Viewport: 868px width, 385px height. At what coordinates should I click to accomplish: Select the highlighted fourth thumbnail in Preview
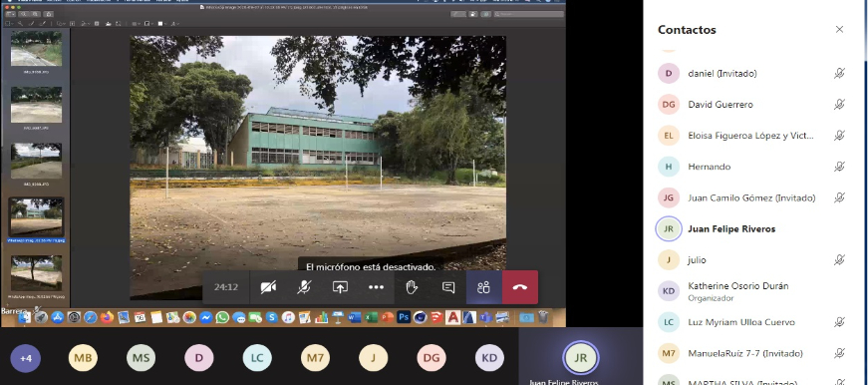coord(36,217)
